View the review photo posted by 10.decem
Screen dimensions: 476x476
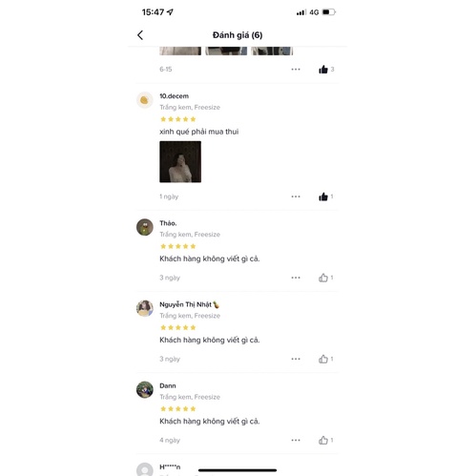tap(180, 162)
